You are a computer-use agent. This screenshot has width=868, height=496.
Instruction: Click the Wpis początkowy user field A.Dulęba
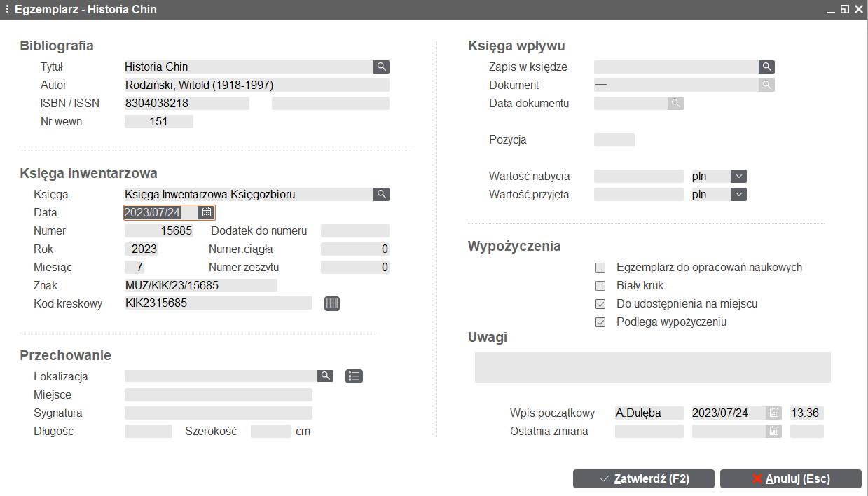649,413
